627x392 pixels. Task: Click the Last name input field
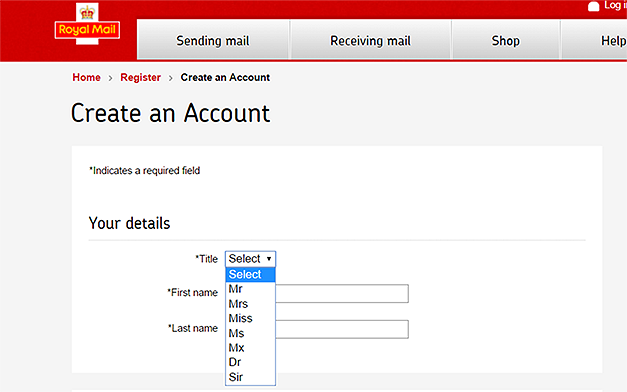click(342, 329)
